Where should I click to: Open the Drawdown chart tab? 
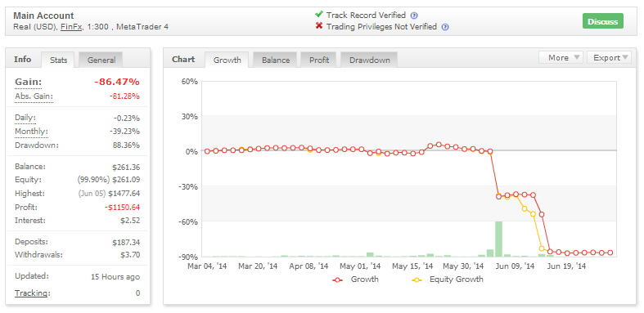(369, 60)
